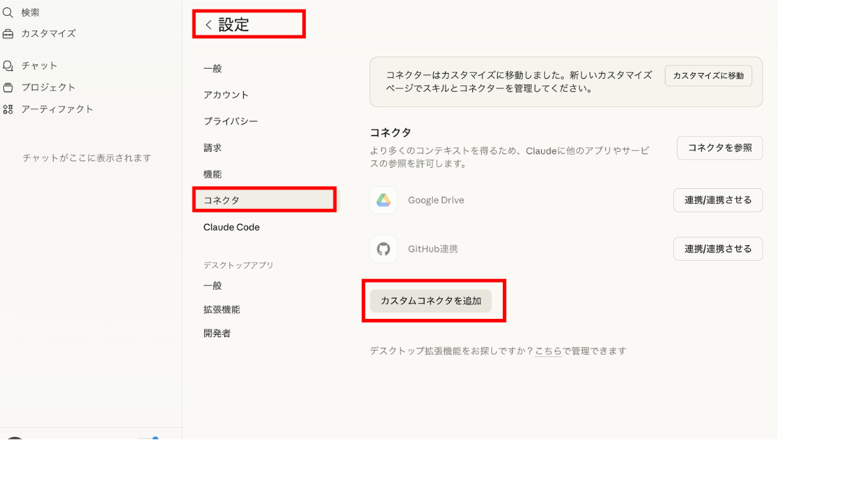Image resolution: width=868 pixels, height=488 pixels.
Task: Open the 開発者 settings section
Action: [217, 333]
